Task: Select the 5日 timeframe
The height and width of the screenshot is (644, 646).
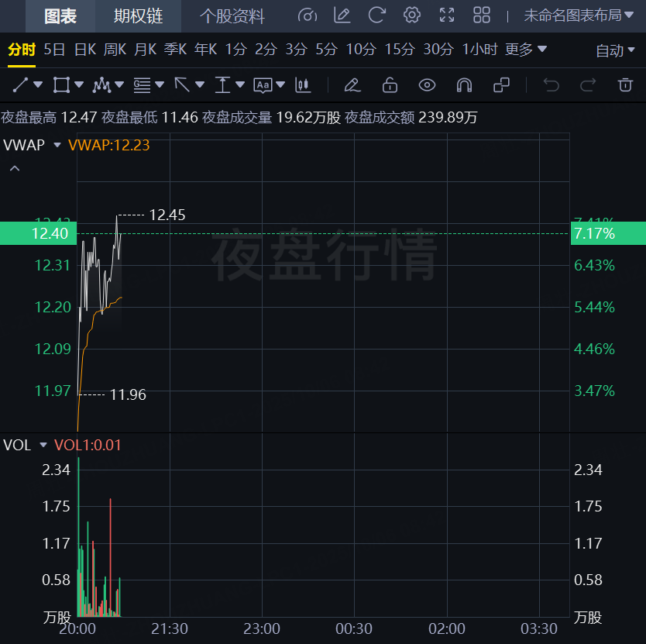Action: pyautogui.click(x=54, y=50)
